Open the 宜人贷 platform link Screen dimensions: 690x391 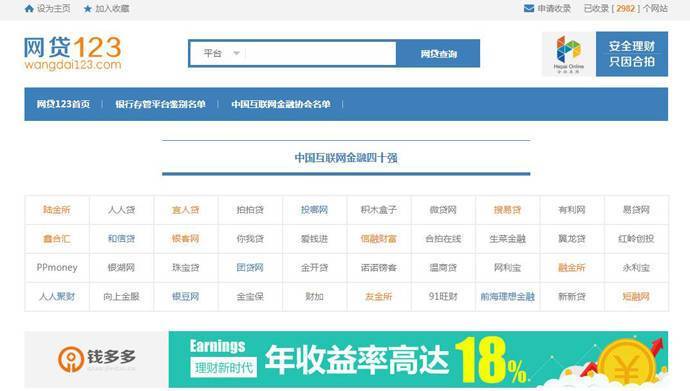point(186,210)
